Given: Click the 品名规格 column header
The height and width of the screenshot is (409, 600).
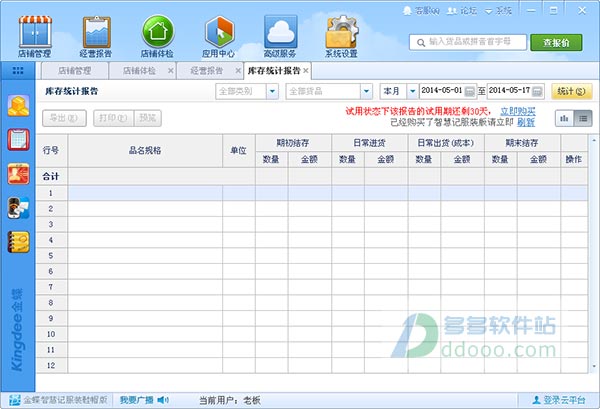Looking at the screenshot, I should 145,151.
